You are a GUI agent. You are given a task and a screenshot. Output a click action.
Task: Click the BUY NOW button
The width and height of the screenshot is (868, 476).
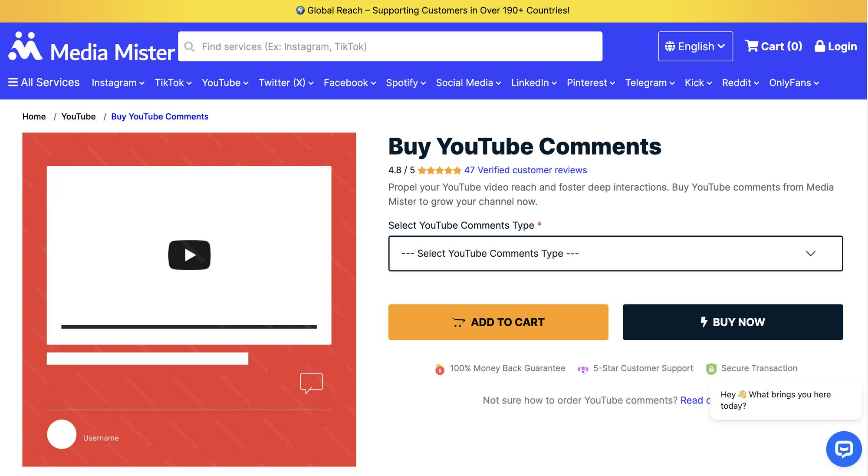pyautogui.click(x=732, y=322)
